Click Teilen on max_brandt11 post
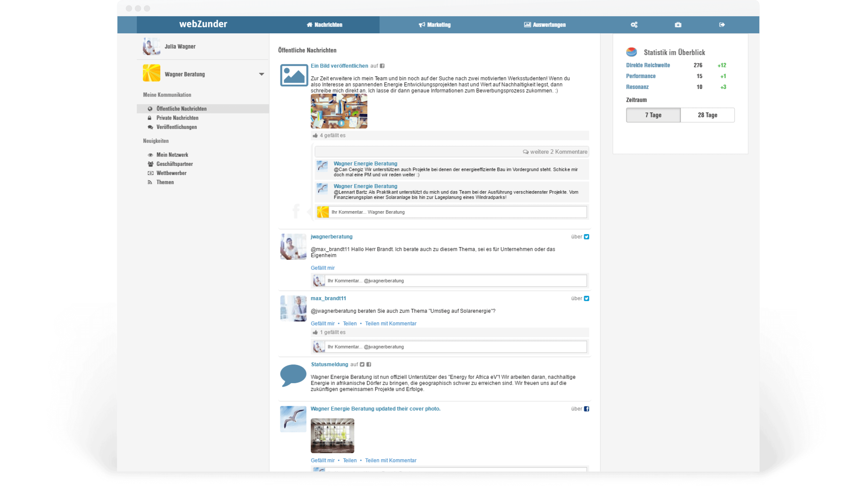 pos(350,323)
